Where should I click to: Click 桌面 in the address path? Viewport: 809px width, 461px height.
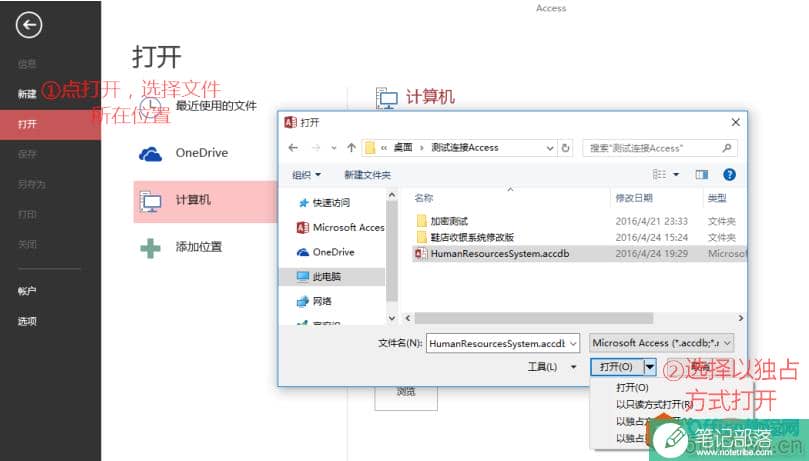coord(403,148)
